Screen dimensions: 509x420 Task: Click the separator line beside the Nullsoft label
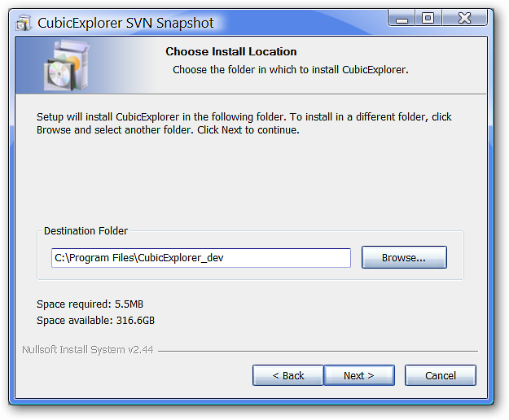[318, 351]
